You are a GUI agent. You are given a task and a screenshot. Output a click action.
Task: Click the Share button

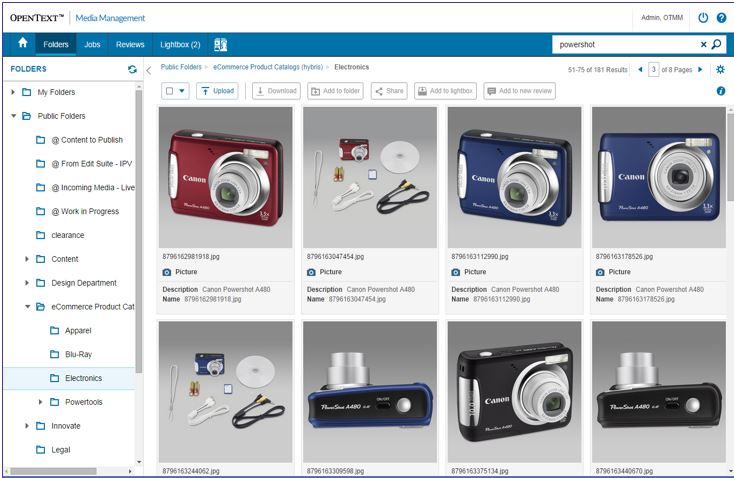pos(389,91)
